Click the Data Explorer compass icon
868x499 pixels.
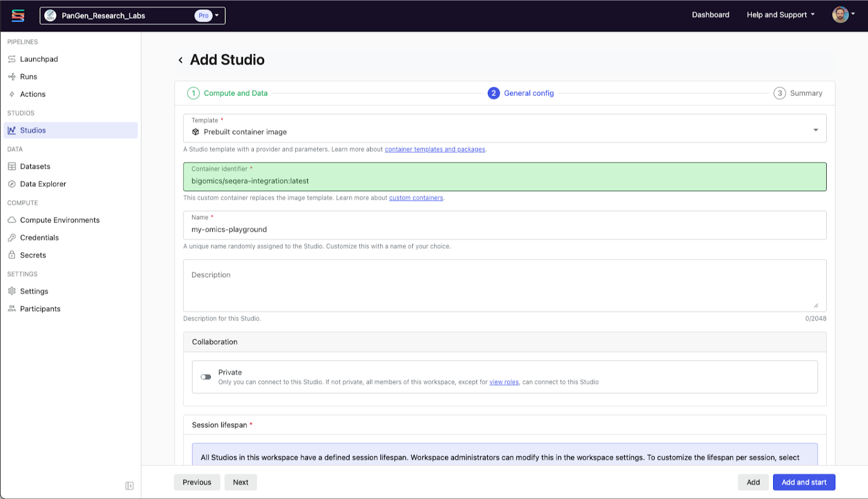pos(12,184)
